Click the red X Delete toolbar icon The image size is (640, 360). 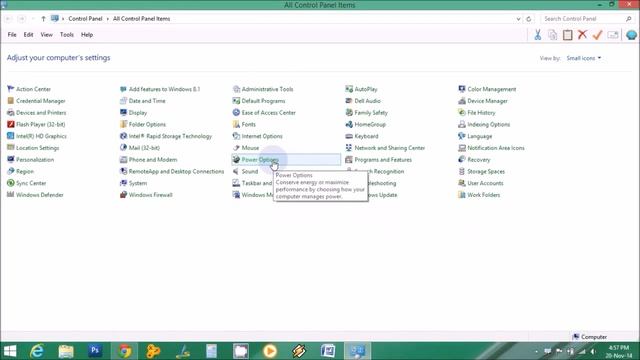tap(582, 35)
